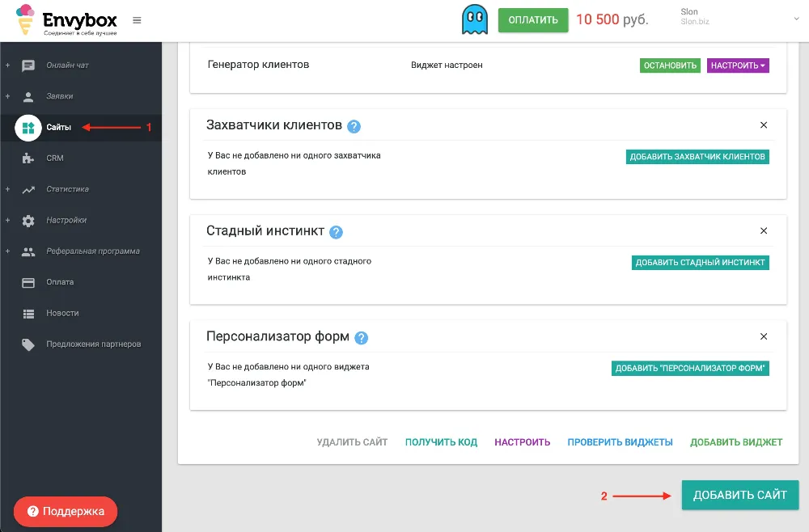Screen dimensions: 809x532
Task: Click the ПОЛУЧИТЬ КОД link
Action: [441, 442]
